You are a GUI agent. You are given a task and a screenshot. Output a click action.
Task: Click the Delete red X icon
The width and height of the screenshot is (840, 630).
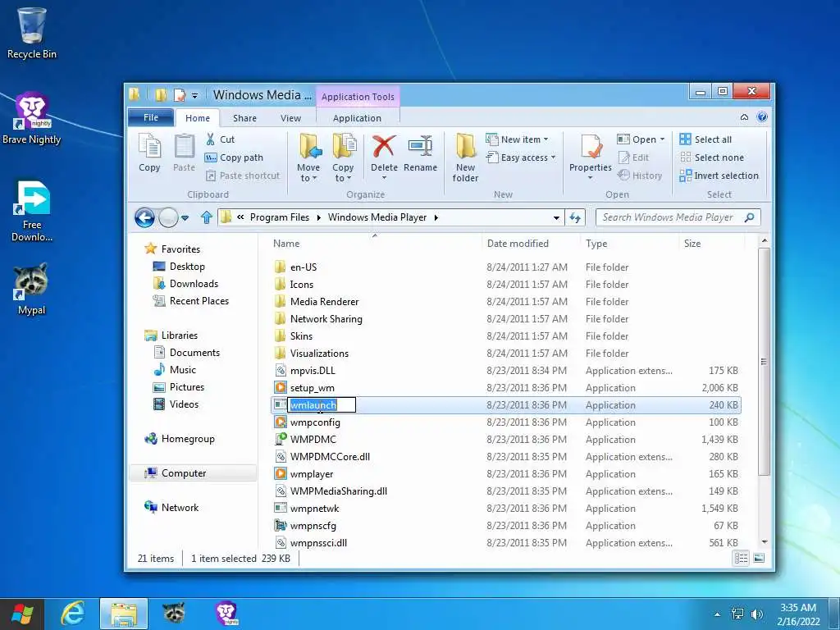point(384,146)
